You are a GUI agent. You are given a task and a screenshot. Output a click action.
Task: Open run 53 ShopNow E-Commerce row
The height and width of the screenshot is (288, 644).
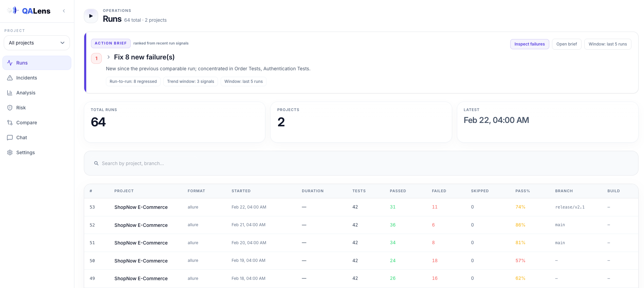pos(361,207)
